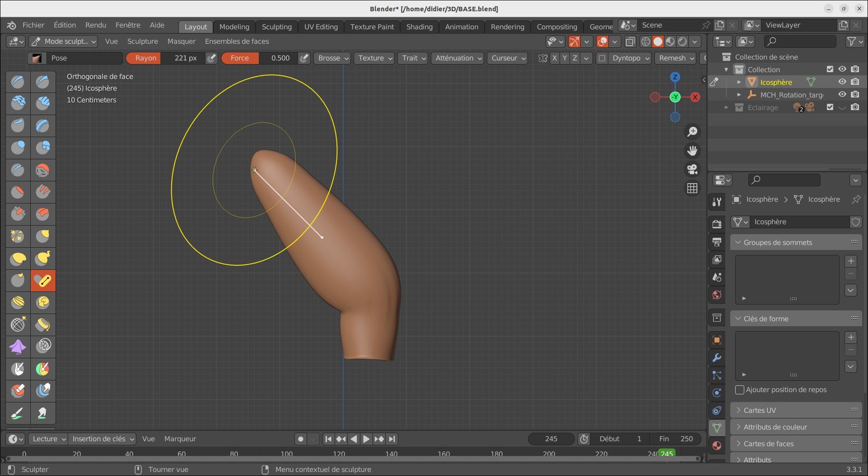Switch to the Sculpting workspace tab

277,27
